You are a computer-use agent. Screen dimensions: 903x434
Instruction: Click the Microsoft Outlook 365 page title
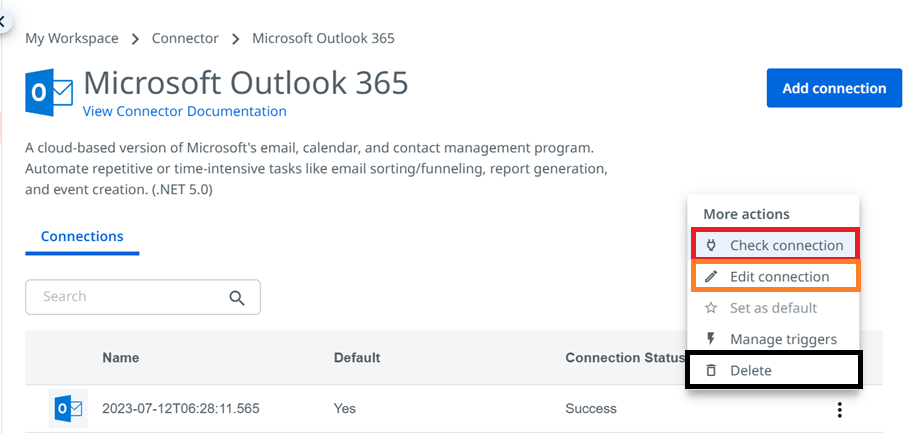pyautogui.click(x=246, y=83)
